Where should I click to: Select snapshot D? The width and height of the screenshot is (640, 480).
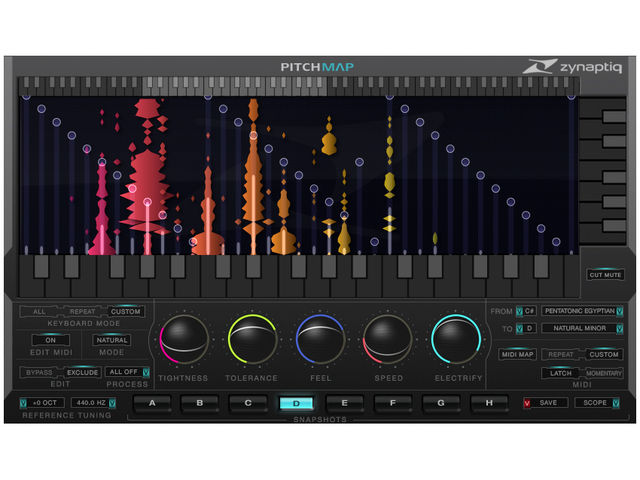(x=296, y=403)
